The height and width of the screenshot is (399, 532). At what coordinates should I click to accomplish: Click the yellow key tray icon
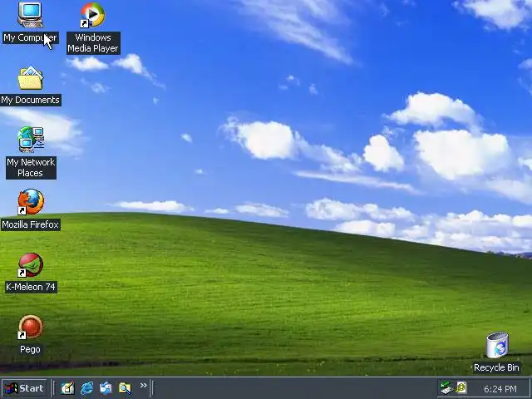[461, 387]
